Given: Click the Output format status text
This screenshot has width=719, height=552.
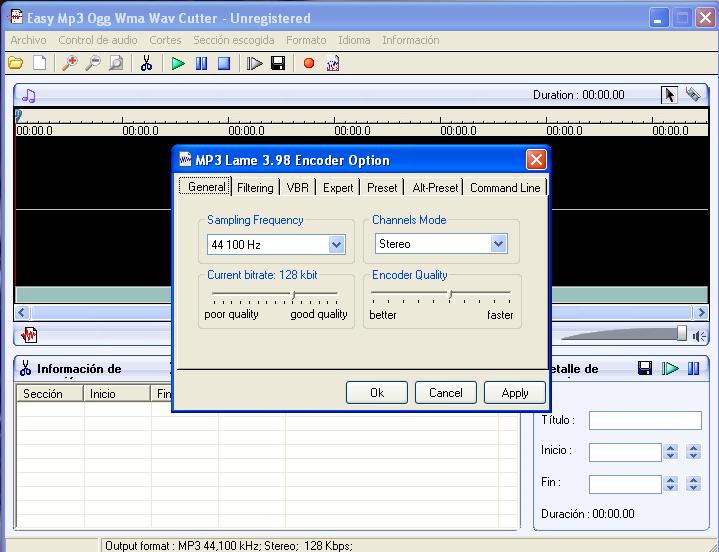Looking at the screenshot, I should coord(229,546).
